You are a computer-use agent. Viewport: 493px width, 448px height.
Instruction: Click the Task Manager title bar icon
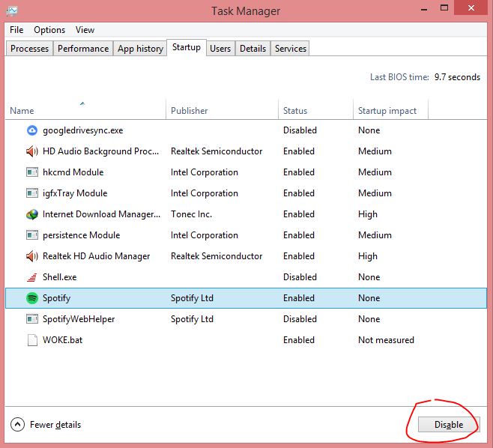[12, 11]
